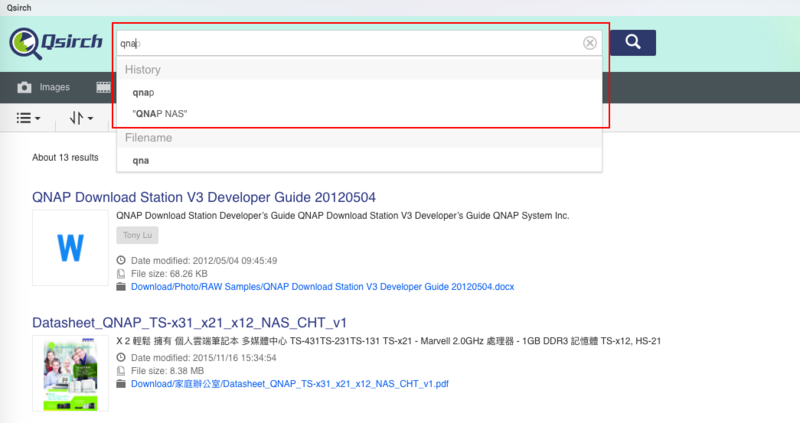Open the sort order dropdown
Viewport: 800px width, 423px height.
pyautogui.click(x=81, y=118)
